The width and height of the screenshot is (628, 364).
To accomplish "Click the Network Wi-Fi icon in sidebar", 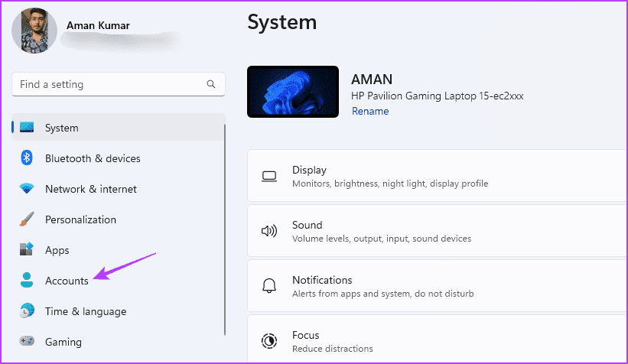I will pos(27,188).
